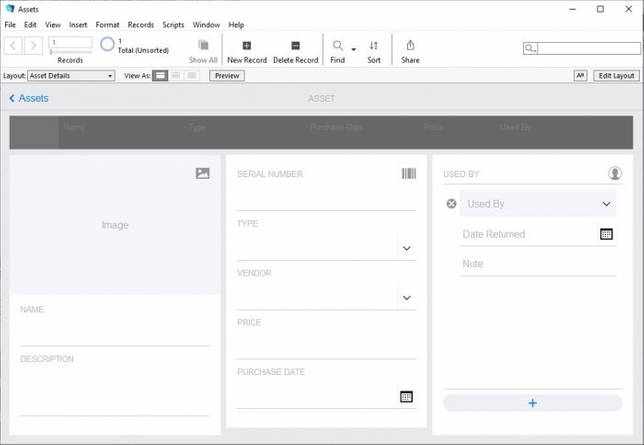
Task: Go to previous record arrow
Action: pyautogui.click(x=14, y=45)
